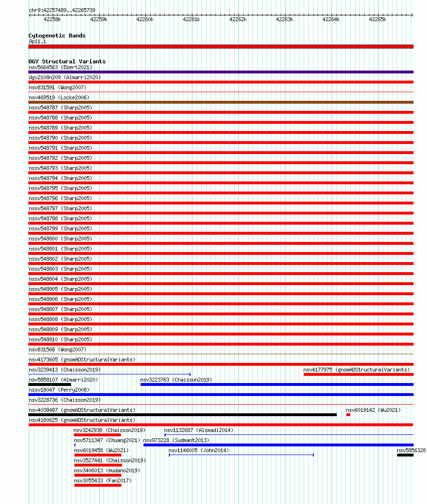
Task: Select nssv548789 (Sharp2005) label
Action: coord(60,128)
